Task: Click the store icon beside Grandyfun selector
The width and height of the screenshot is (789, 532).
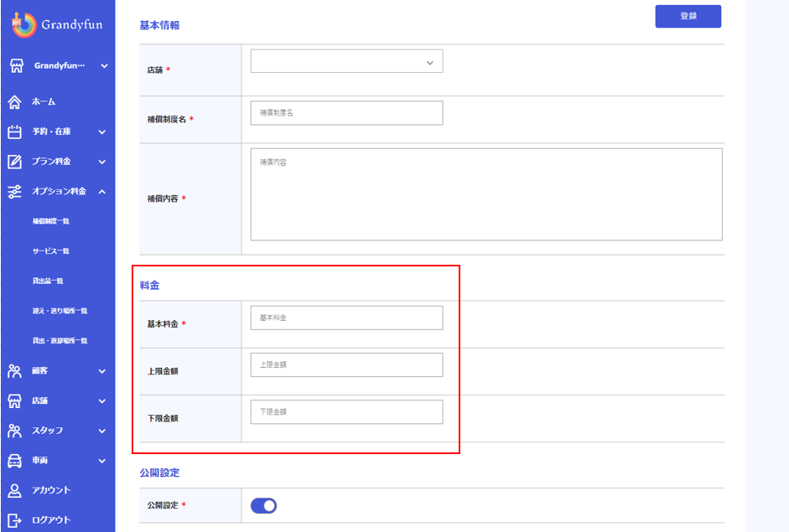Action: coord(17,66)
